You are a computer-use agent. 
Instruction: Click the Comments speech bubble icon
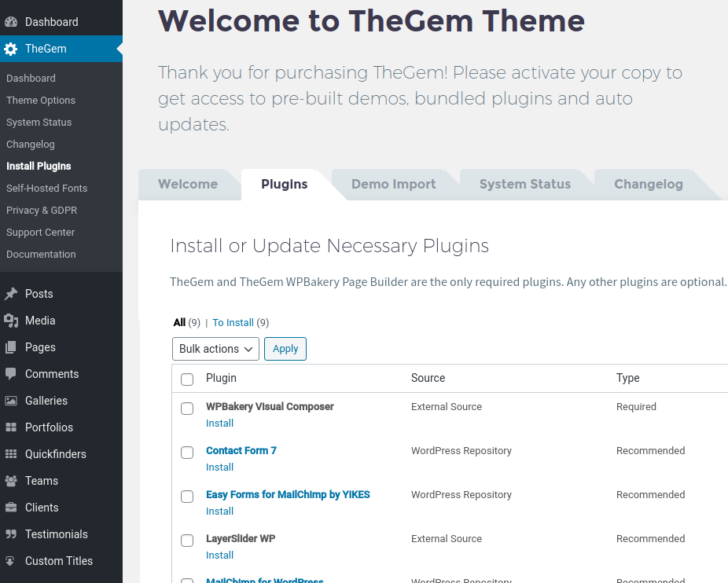(x=11, y=374)
